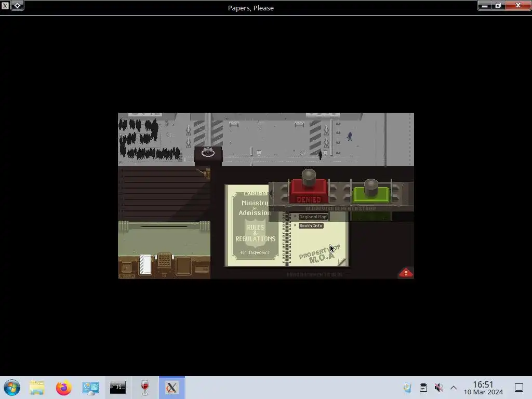
Task: Open the terminal from the taskbar
Action: click(118, 388)
